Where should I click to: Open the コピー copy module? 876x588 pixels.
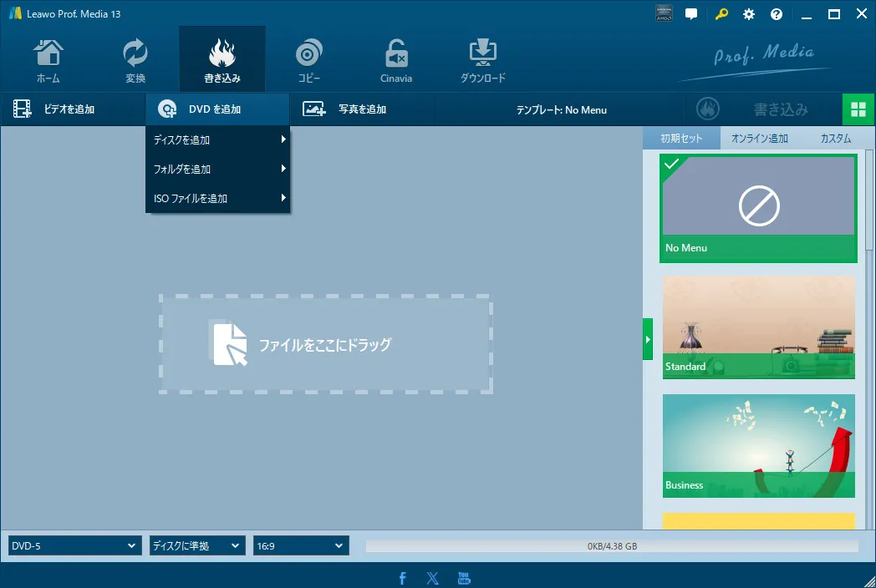click(x=309, y=60)
